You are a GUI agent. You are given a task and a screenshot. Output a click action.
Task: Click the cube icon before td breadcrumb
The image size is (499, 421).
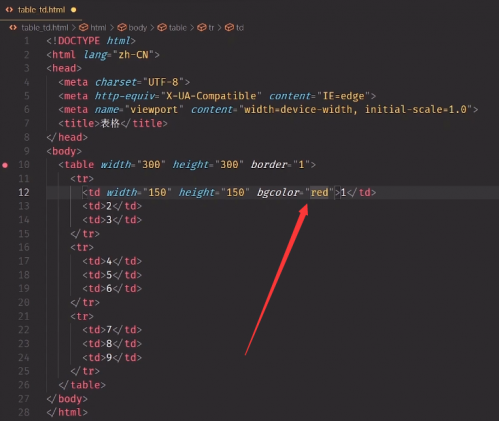(229, 28)
